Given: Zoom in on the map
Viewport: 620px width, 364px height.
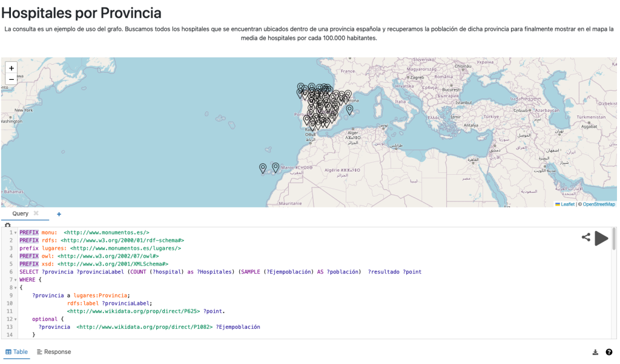Looking at the screenshot, I should pyautogui.click(x=11, y=68).
